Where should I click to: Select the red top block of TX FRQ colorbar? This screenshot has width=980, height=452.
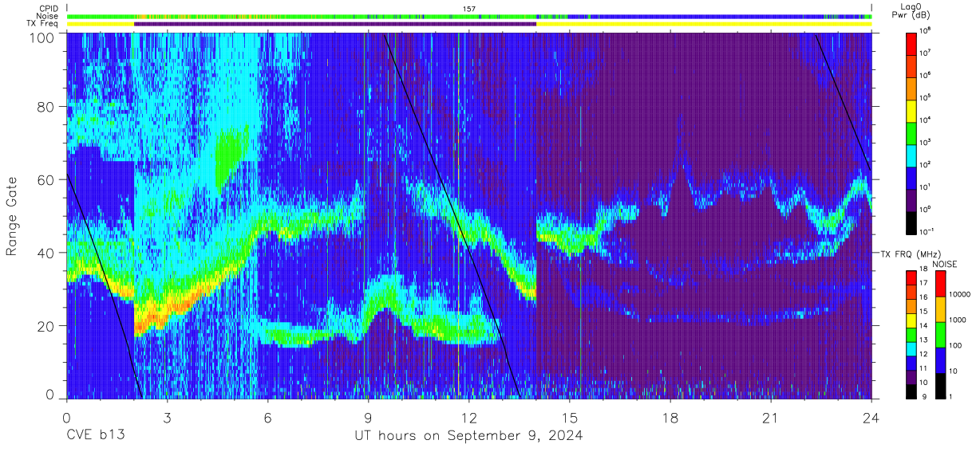911,277
